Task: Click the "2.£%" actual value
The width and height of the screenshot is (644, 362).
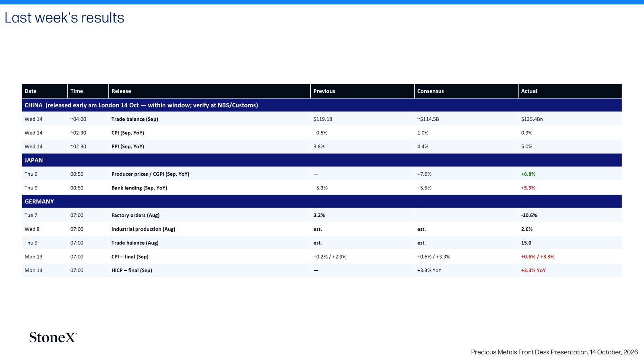Action: [x=527, y=229]
